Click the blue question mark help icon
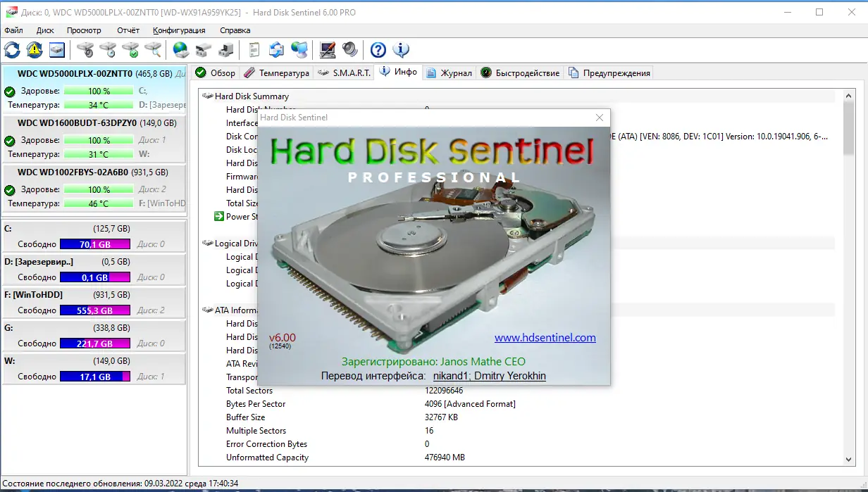This screenshot has height=492, width=868. pyautogui.click(x=378, y=49)
